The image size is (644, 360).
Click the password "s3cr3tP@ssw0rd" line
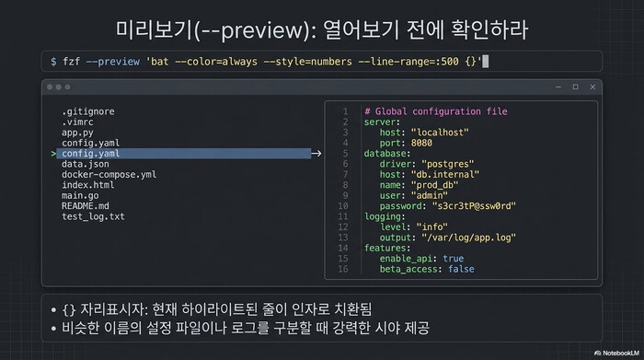click(448, 206)
